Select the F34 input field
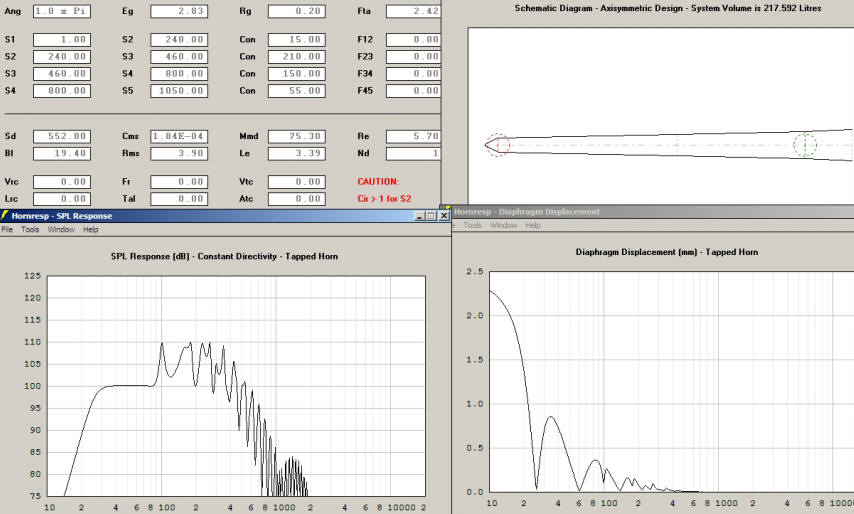The height and width of the screenshot is (514, 854). [x=413, y=74]
